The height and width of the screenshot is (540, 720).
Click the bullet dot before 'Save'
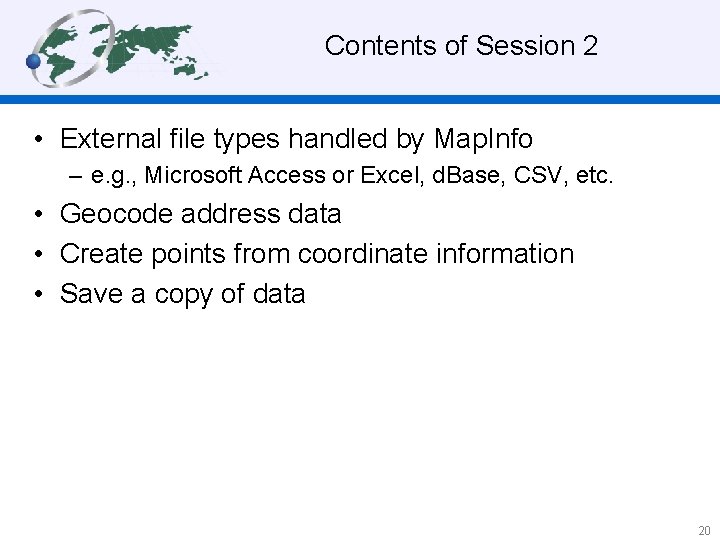pos(35,294)
